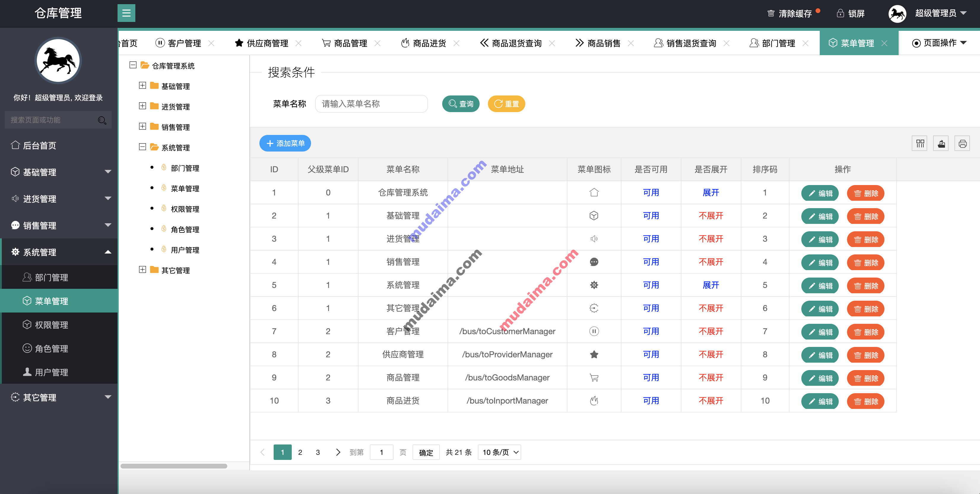Focus the 菜单名称 input field

click(x=371, y=104)
